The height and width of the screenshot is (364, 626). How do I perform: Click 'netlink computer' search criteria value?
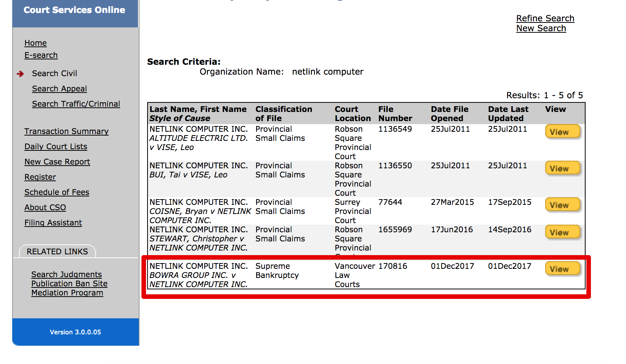(328, 72)
